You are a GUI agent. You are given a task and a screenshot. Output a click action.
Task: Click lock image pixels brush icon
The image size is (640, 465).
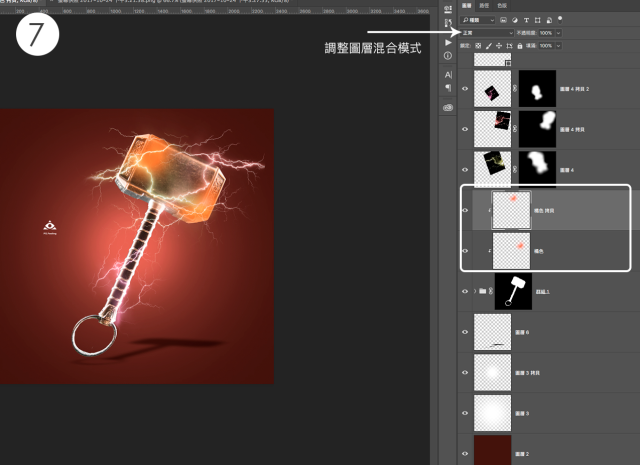[489, 45]
